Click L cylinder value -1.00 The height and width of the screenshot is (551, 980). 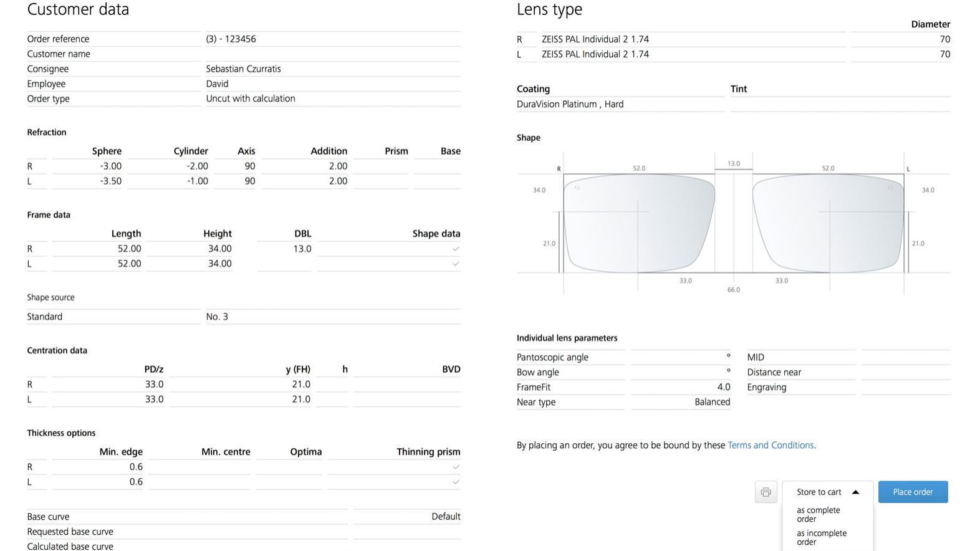pyautogui.click(x=197, y=181)
